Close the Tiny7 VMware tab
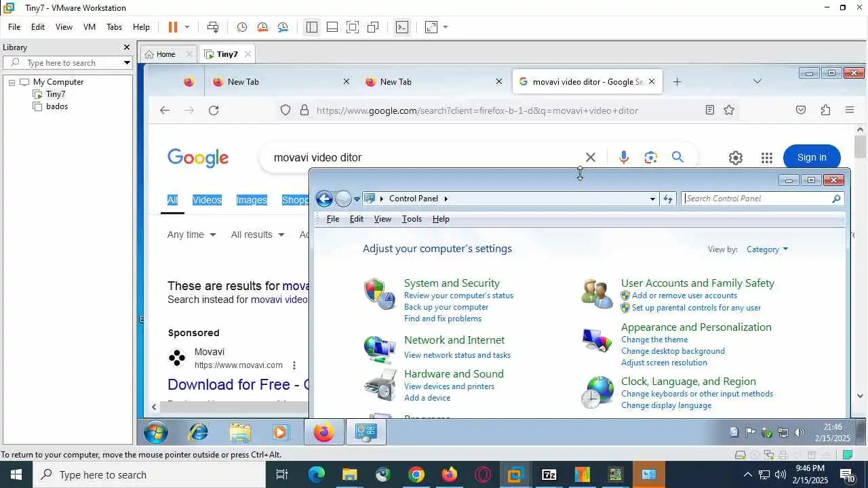Image resolution: width=868 pixels, height=488 pixels. click(248, 54)
